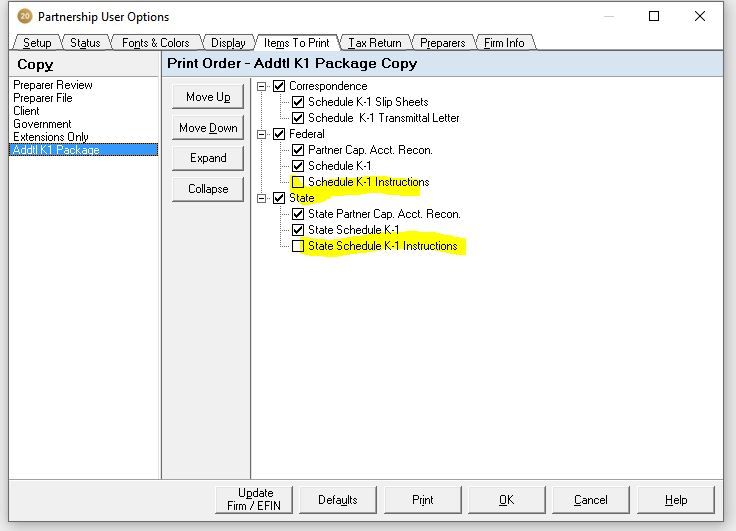Uncheck Schedule K-1 Slip Sheets
This screenshot has width=736, height=531.
pos(298,102)
